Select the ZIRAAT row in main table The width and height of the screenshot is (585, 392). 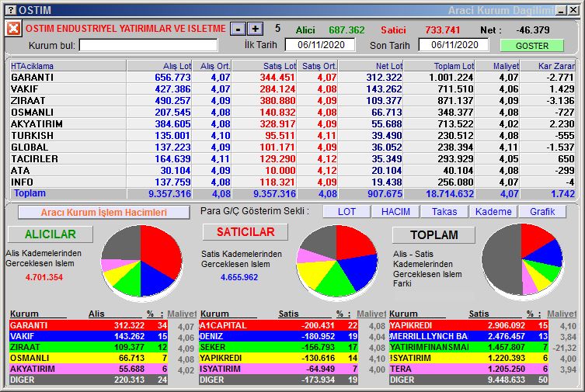tap(292, 101)
